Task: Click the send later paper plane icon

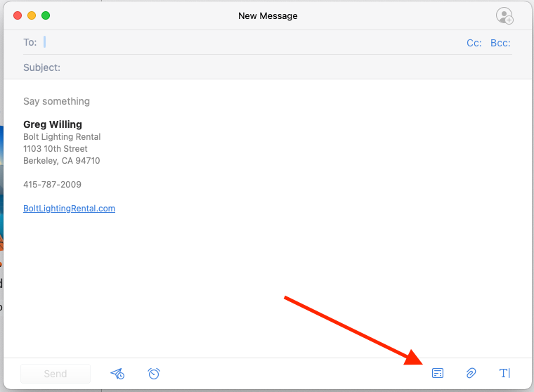Action: (x=117, y=374)
